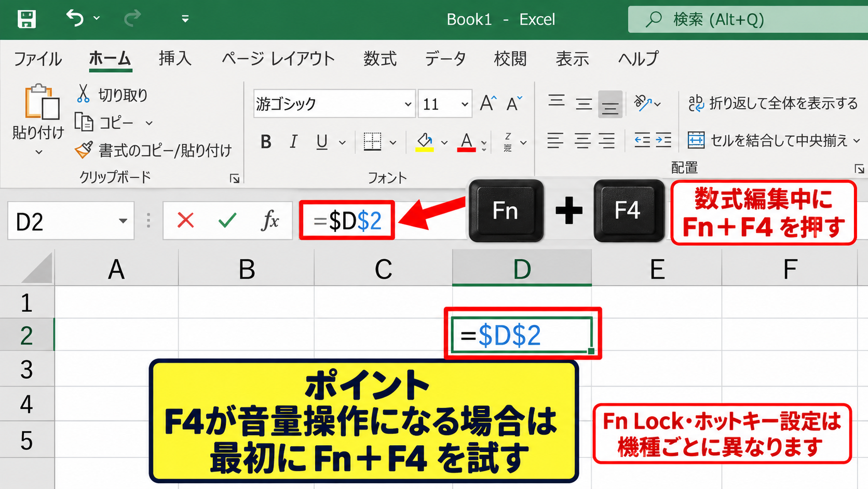This screenshot has height=489, width=868.
Task: Open the paste options arrow under 貼り付け
Action: pos(39,152)
